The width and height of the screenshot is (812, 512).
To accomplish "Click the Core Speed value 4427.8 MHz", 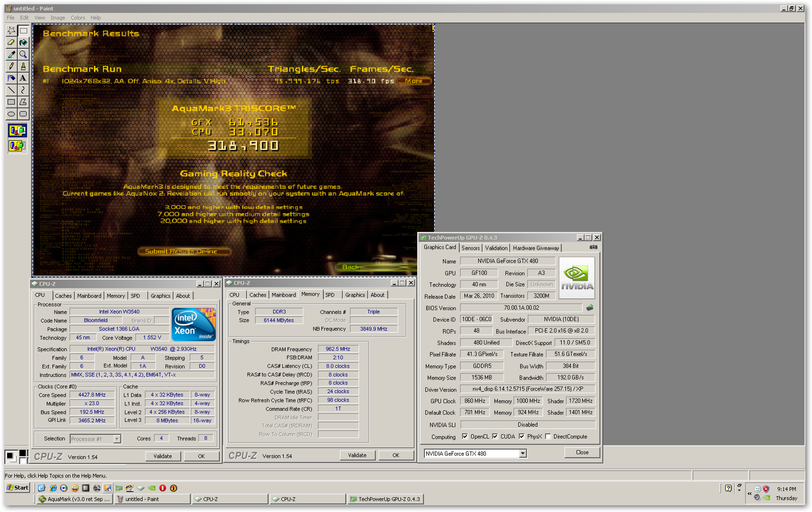I will coord(92,395).
